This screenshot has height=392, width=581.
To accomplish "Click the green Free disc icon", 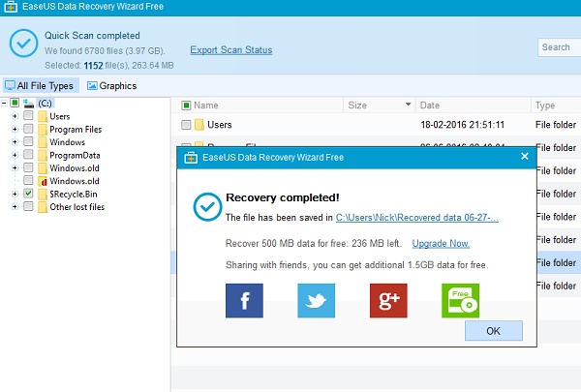I will pyautogui.click(x=460, y=300).
